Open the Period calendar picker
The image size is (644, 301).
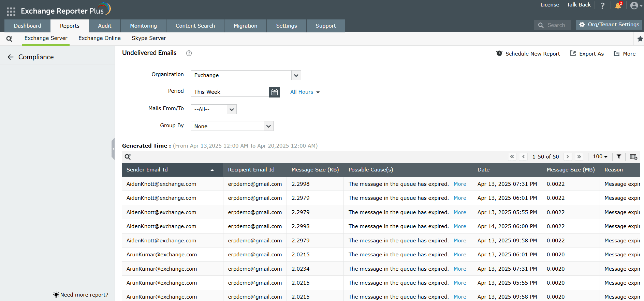pos(274,92)
